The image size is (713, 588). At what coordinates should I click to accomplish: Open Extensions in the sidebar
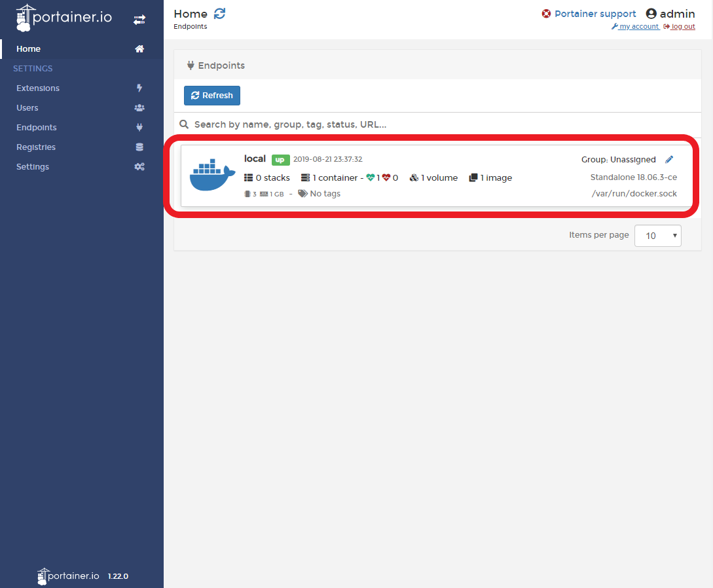(82, 88)
